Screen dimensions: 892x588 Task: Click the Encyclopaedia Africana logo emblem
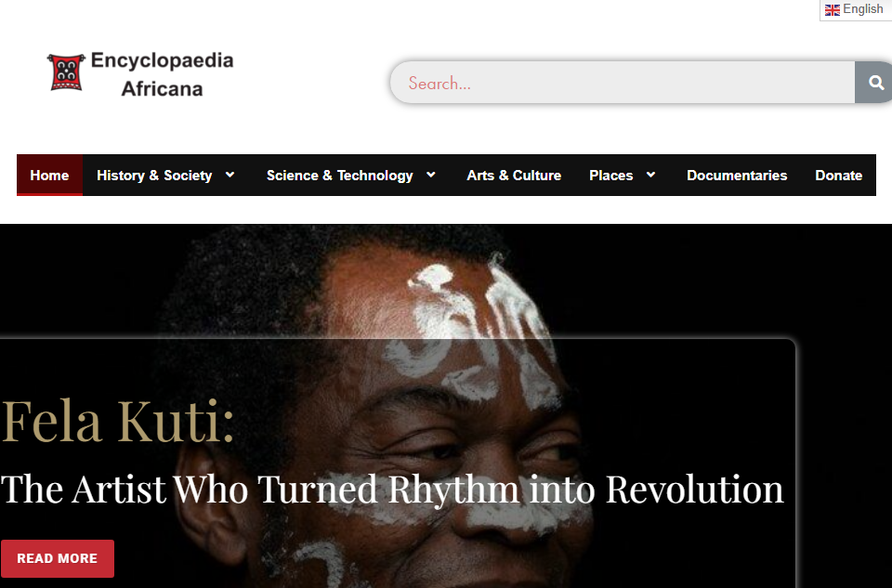point(66,72)
